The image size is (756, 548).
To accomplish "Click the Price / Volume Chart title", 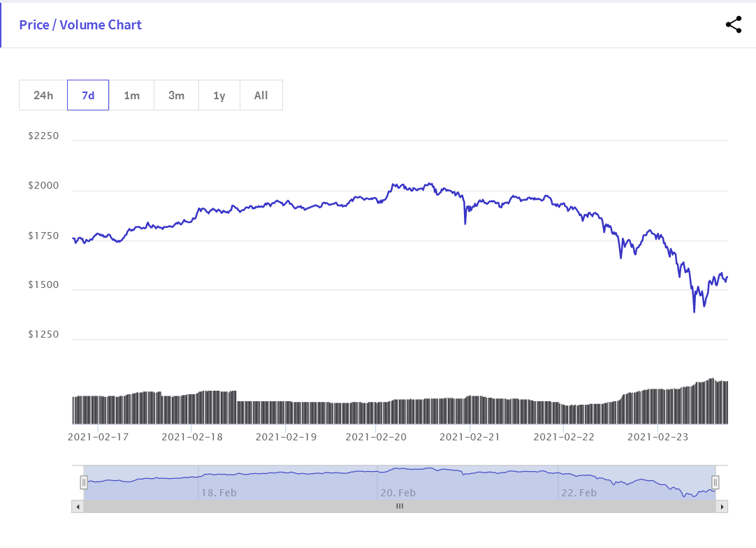I will [x=80, y=25].
